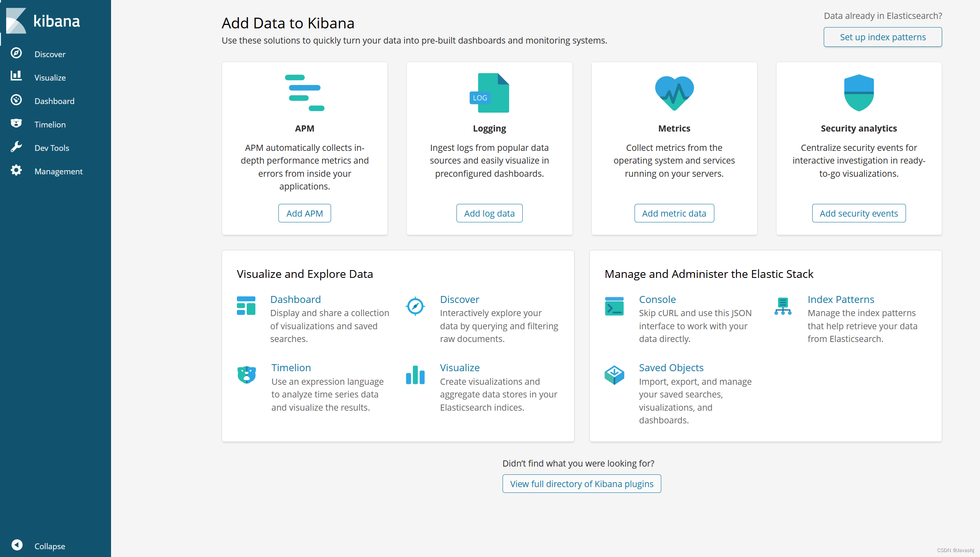Select Dev Tools menu label
980x557 pixels.
pyautogui.click(x=52, y=148)
